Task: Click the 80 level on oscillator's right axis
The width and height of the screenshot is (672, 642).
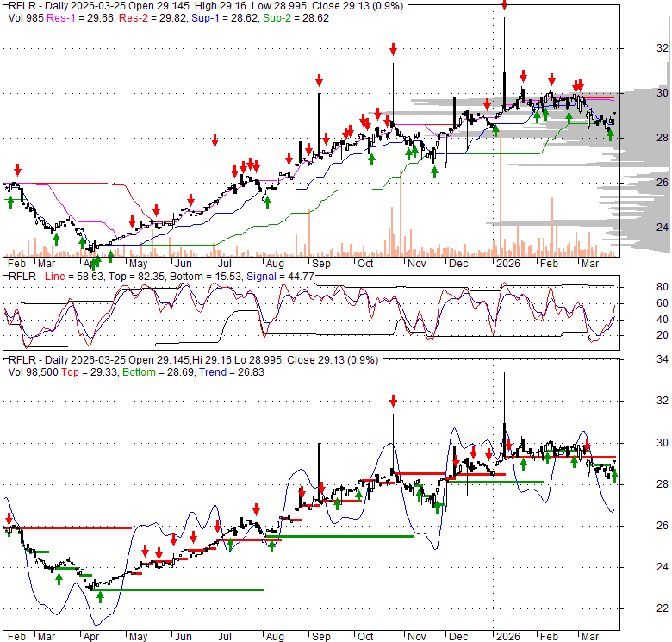Action: point(639,287)
